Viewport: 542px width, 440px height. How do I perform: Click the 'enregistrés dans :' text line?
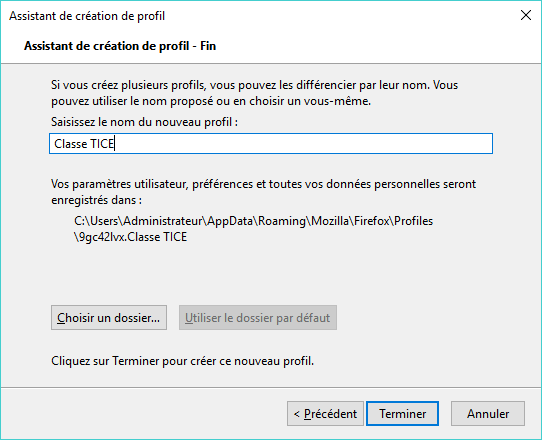tap(96, 200)
